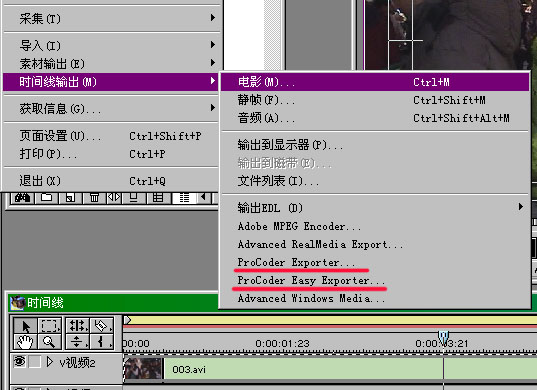Select the Rolling Edit tool

(x=77, y=326)
